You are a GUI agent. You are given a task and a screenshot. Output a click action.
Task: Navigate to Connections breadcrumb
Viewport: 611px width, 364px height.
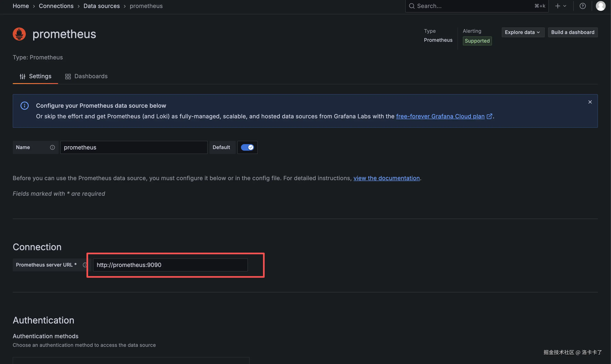point(56,6)
